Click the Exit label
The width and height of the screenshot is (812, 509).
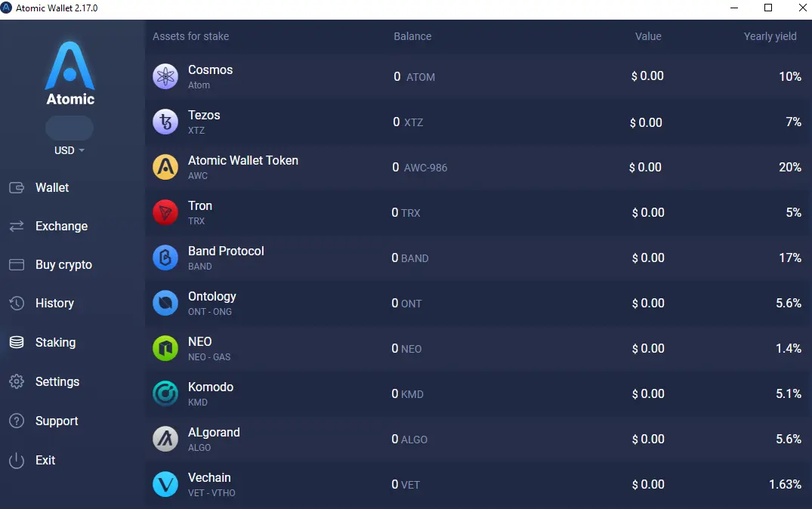[45, 461]
